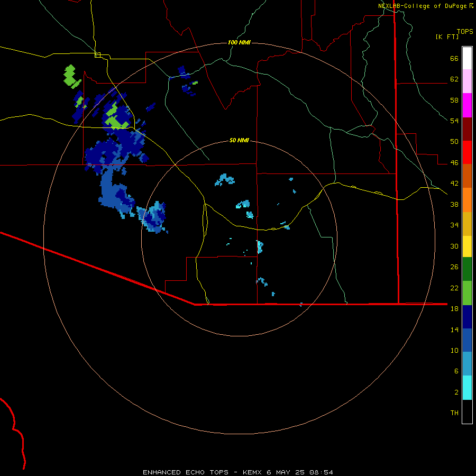Click the legend value "26"
Screen dimensions: 476x476
[x=454, y=267]
